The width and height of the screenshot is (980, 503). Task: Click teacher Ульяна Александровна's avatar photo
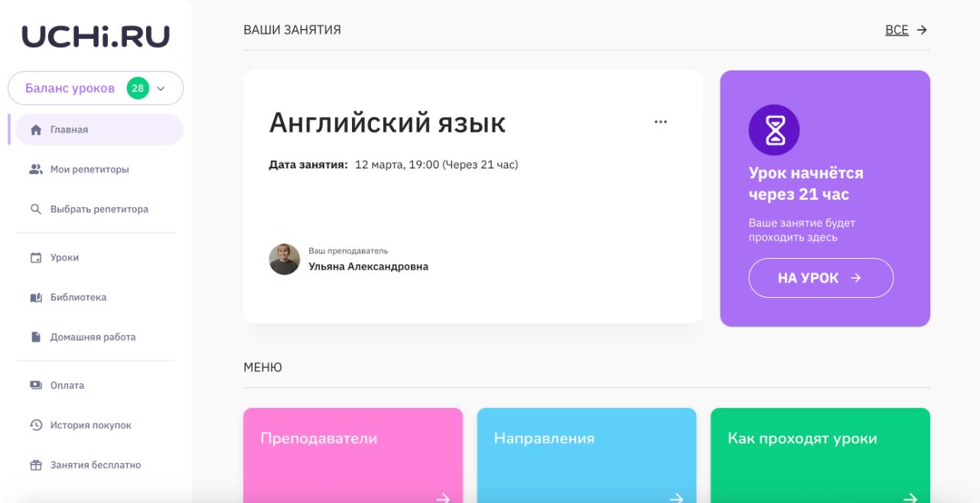click(x=285, y=260)
